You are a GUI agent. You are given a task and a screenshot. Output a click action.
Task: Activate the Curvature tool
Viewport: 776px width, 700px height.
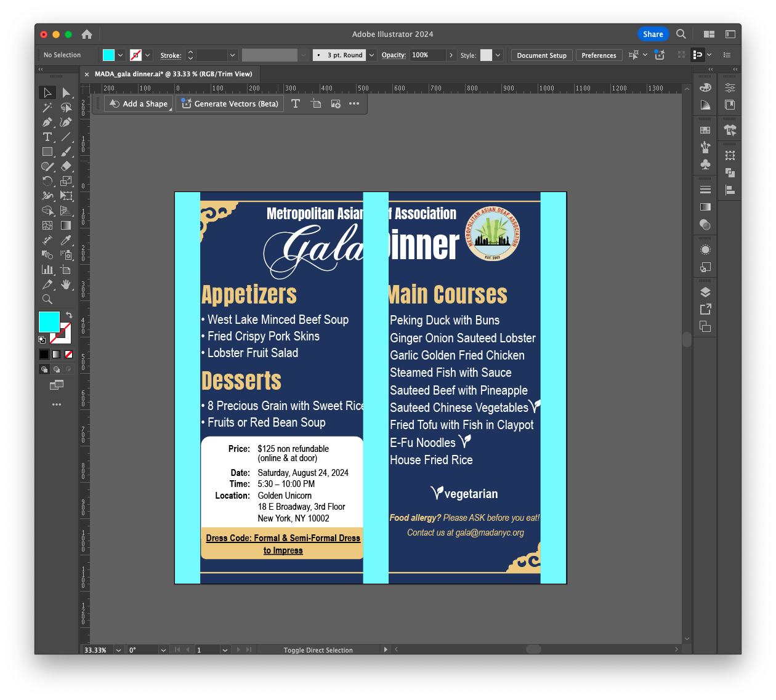click(x=66, y=122)
